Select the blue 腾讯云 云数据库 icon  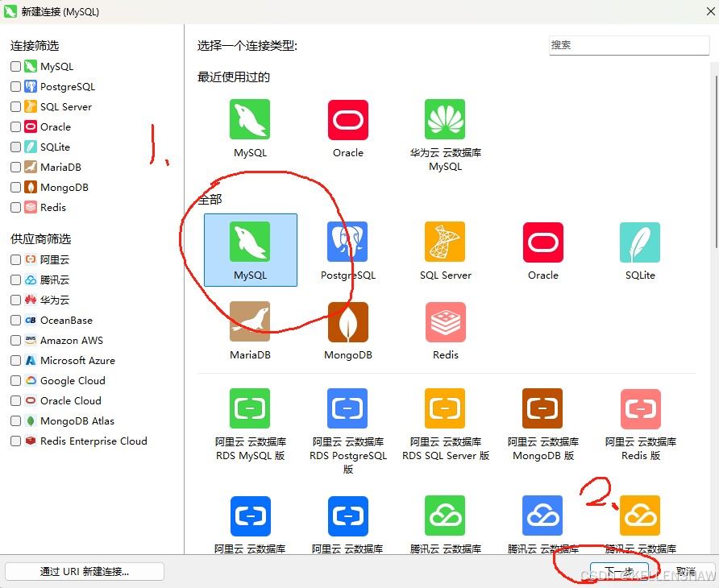(x=542, y=516)
